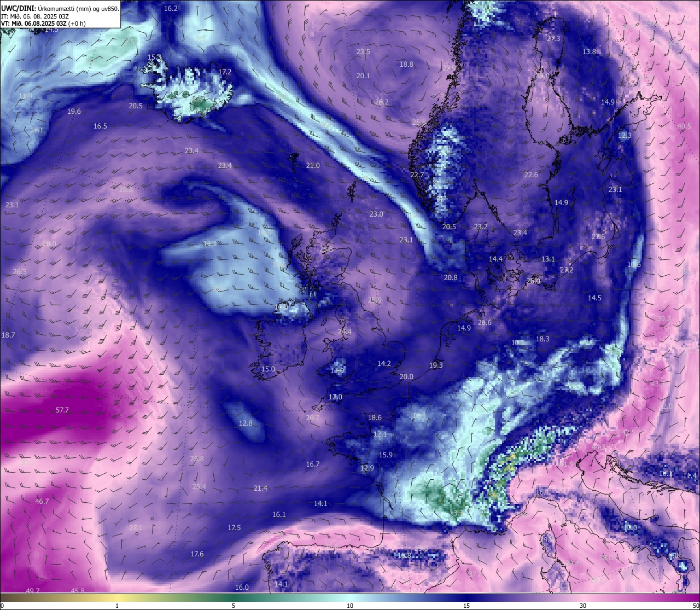Click the 46.7 value on the map
This screenshot has width=700, height=610.
point(42,502)
